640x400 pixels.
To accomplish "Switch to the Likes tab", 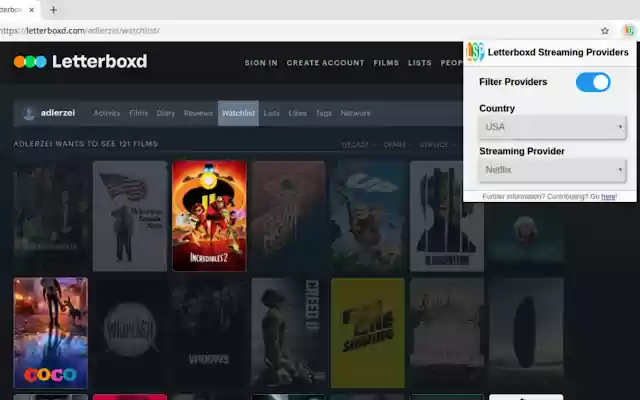I will [298, 113].
